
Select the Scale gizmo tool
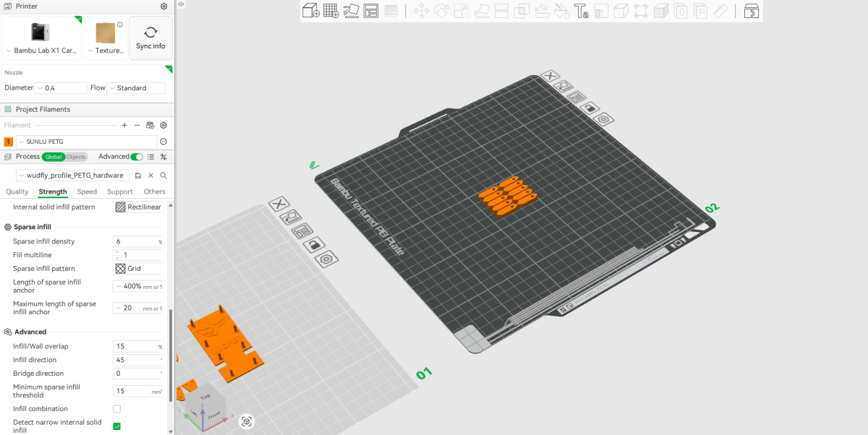point(461,11)
